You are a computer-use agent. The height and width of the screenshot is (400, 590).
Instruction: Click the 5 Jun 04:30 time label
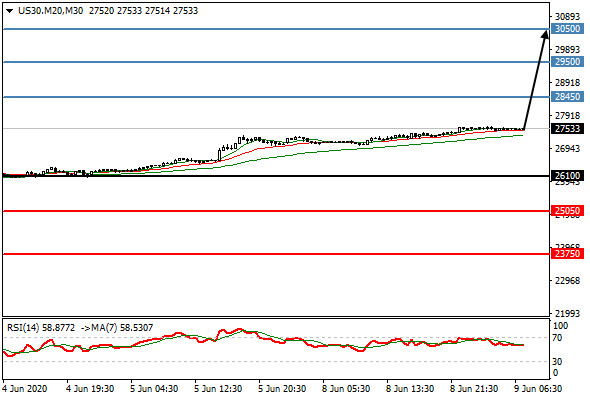[x=154, y=389]
